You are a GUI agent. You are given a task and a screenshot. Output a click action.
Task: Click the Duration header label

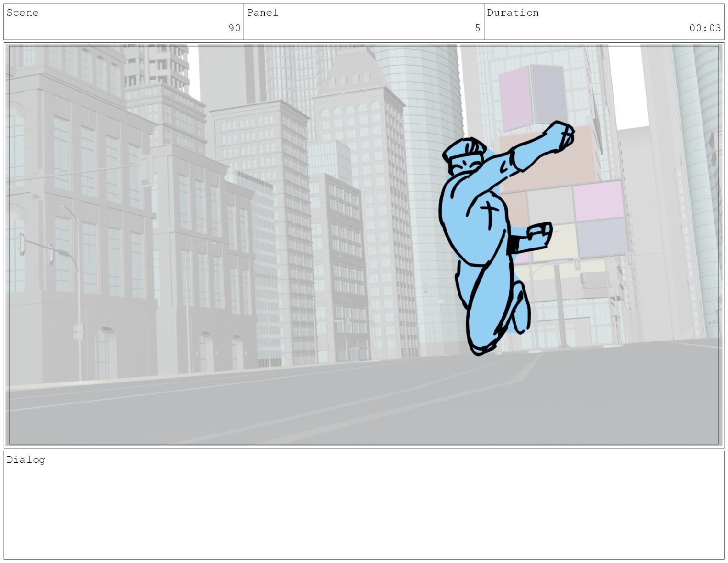pos(512,13)
